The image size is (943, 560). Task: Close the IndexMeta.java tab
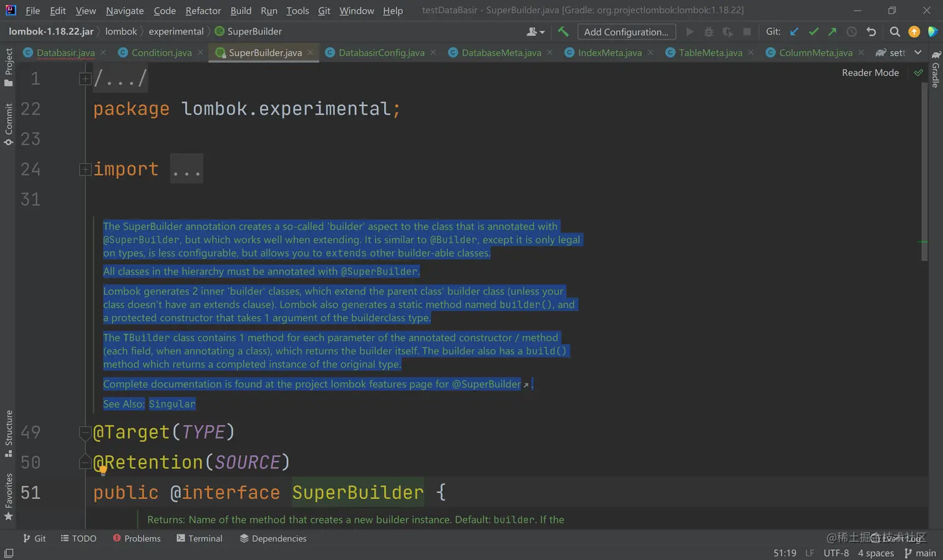(650, 53)
